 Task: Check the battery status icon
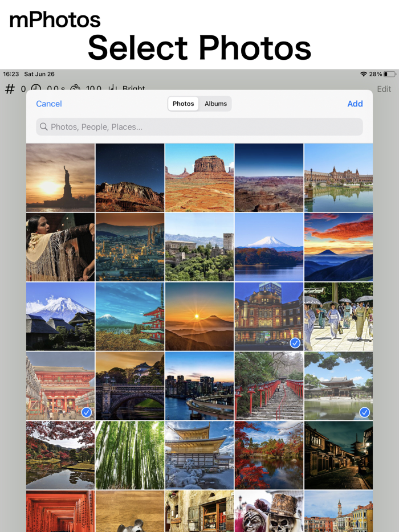point(389,74)
